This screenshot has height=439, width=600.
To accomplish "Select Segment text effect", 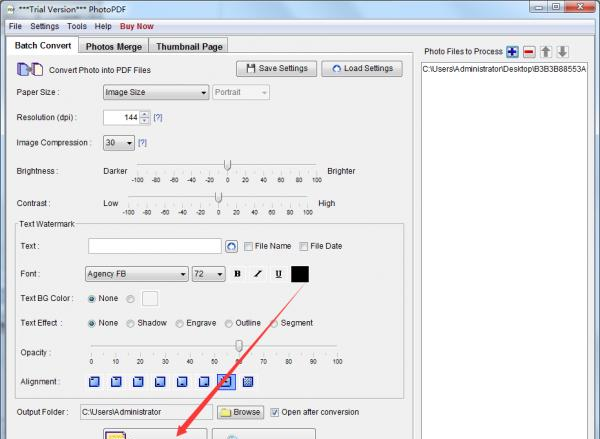I will 274,324.
